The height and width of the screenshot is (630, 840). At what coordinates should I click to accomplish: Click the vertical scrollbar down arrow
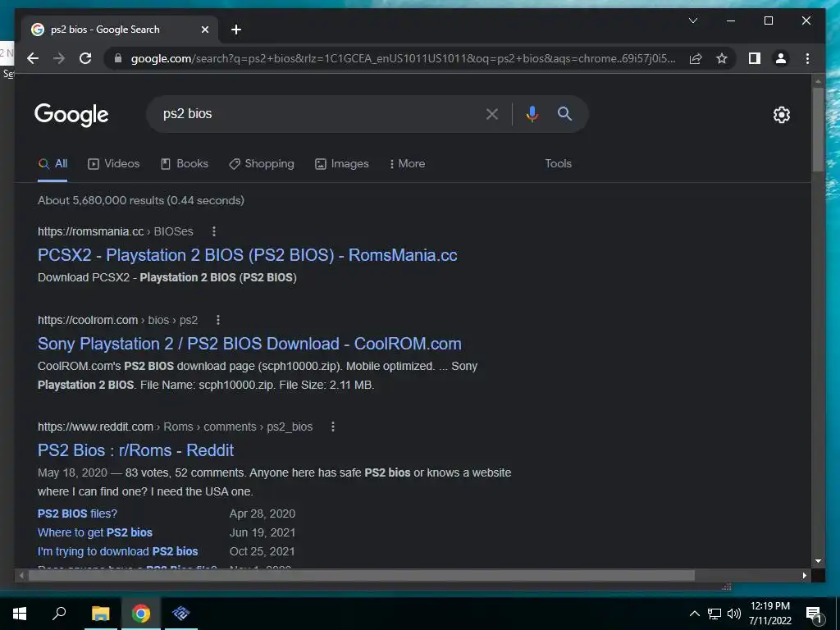coord(818,561)
